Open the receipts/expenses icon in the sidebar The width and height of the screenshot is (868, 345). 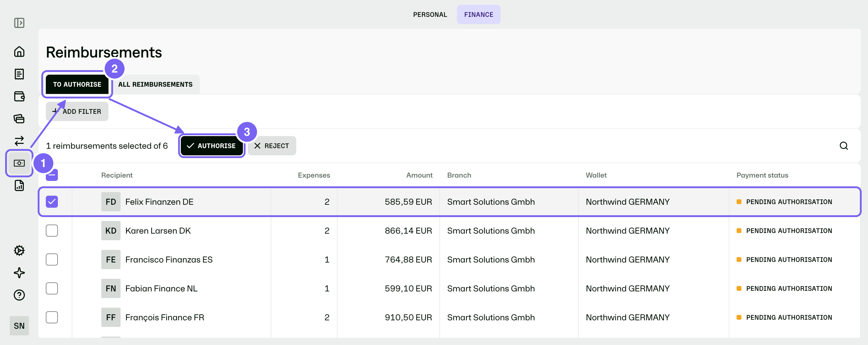tap(19, 74)
